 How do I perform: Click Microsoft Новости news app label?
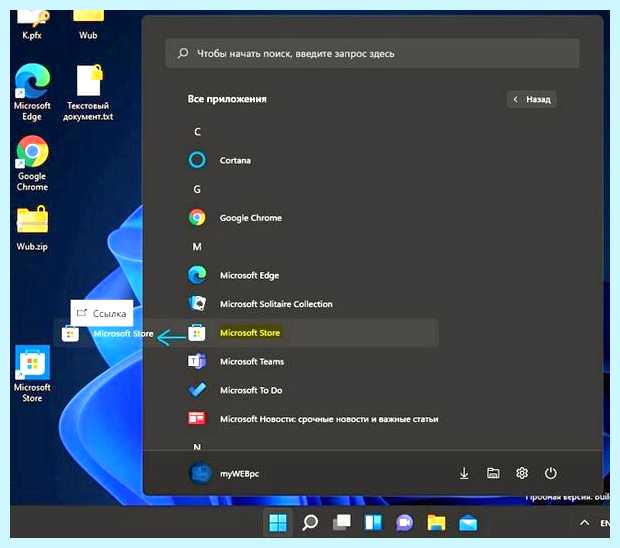point(329,419)
